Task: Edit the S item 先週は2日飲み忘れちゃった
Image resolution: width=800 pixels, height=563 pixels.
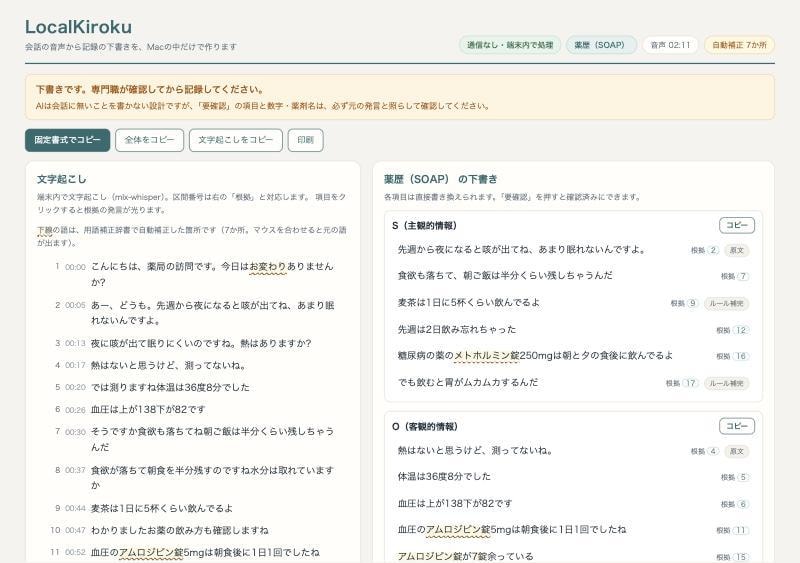Action: pyautogui.click(x=457, y=330)
